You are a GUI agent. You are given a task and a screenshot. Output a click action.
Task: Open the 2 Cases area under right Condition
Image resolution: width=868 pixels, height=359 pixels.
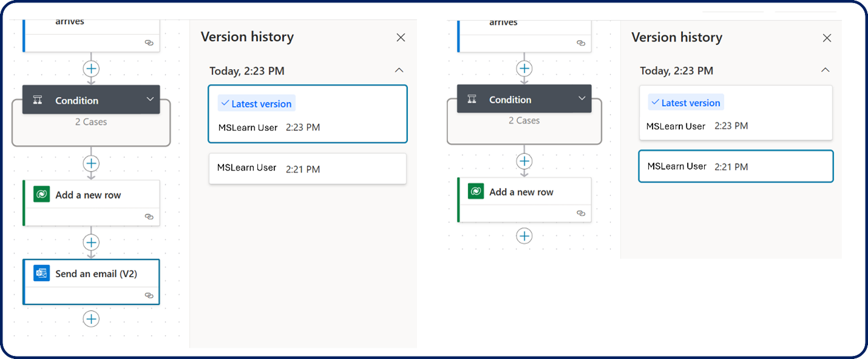click(524, 121)
